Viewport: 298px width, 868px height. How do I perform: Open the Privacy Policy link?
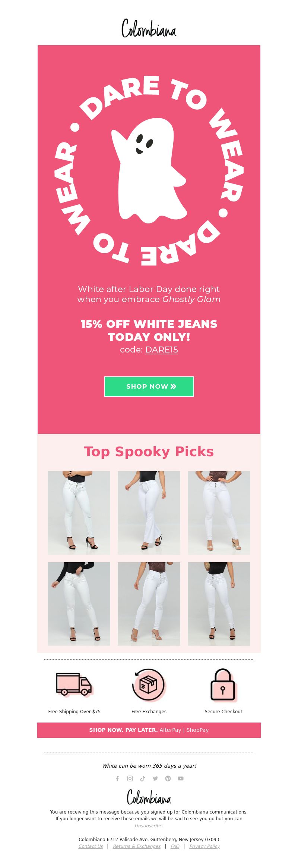205,846
